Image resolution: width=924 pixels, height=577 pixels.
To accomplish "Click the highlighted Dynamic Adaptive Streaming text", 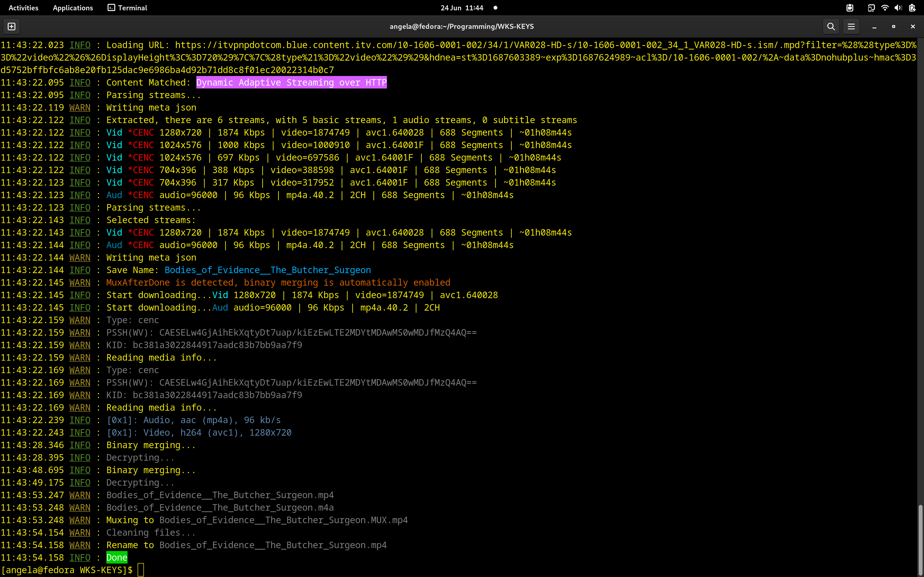I will [291, 82].
